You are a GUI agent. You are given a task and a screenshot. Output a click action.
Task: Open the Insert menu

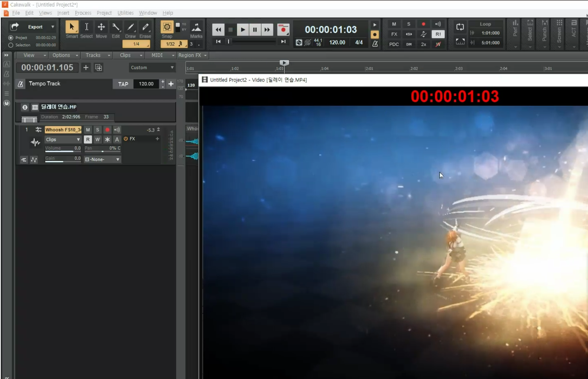(63, 13)
